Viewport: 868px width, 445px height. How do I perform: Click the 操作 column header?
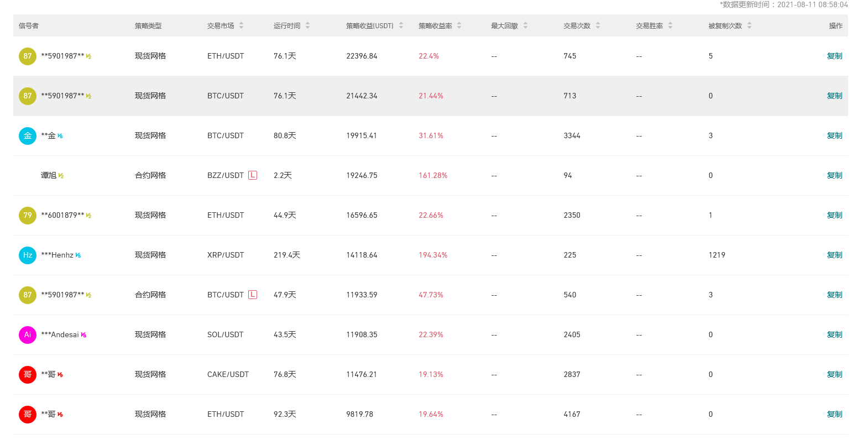point(836,26)
